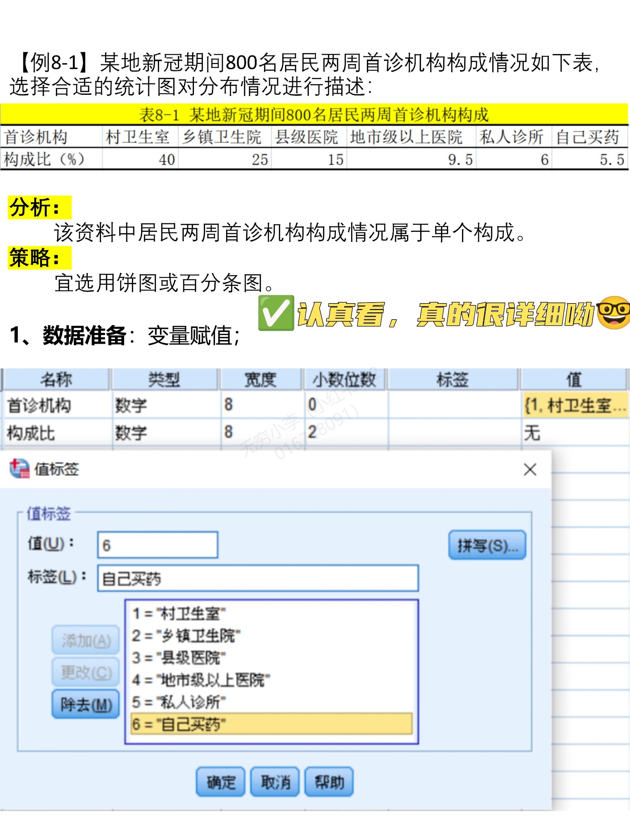
Task: Open 帮助 in the dialog
Action: (329, 782)
